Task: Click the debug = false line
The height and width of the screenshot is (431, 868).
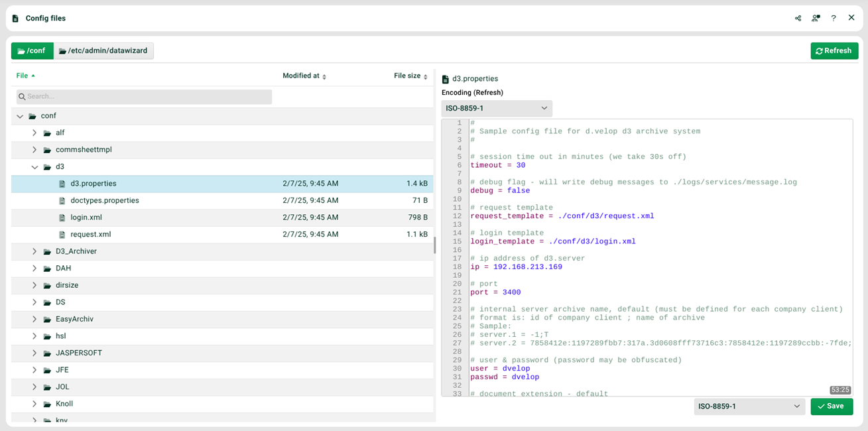Action: [x=500, y=191]
